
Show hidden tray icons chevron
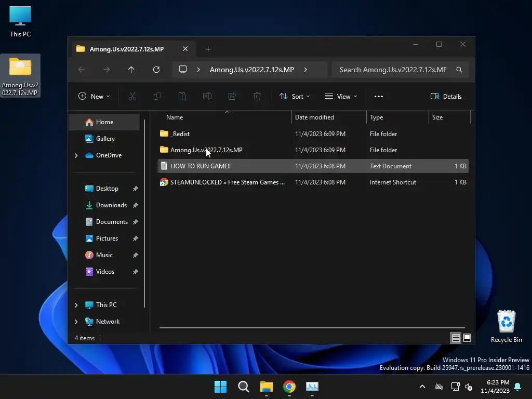[422, 387]
